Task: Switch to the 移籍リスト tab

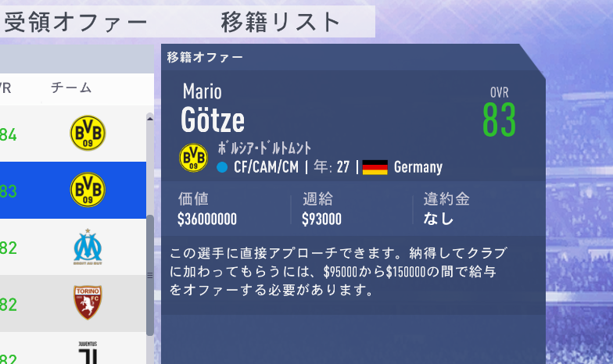Action: [x=280, y=22]
